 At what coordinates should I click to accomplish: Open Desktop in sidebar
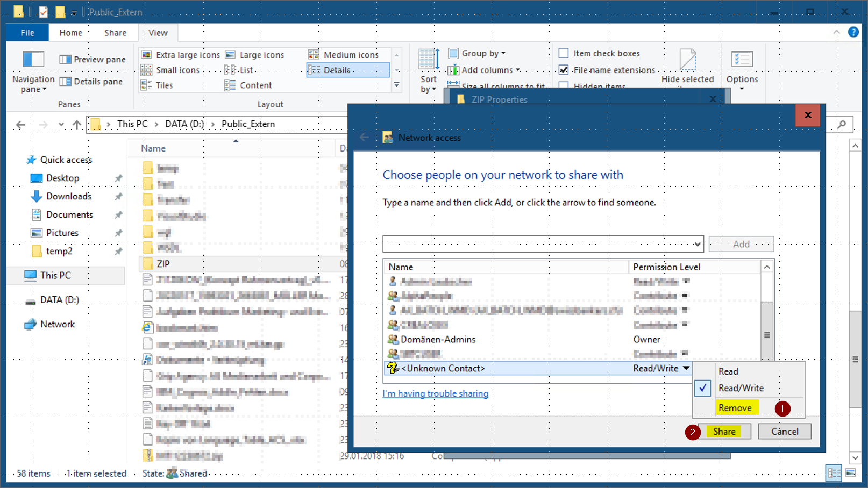coord(55,178)
